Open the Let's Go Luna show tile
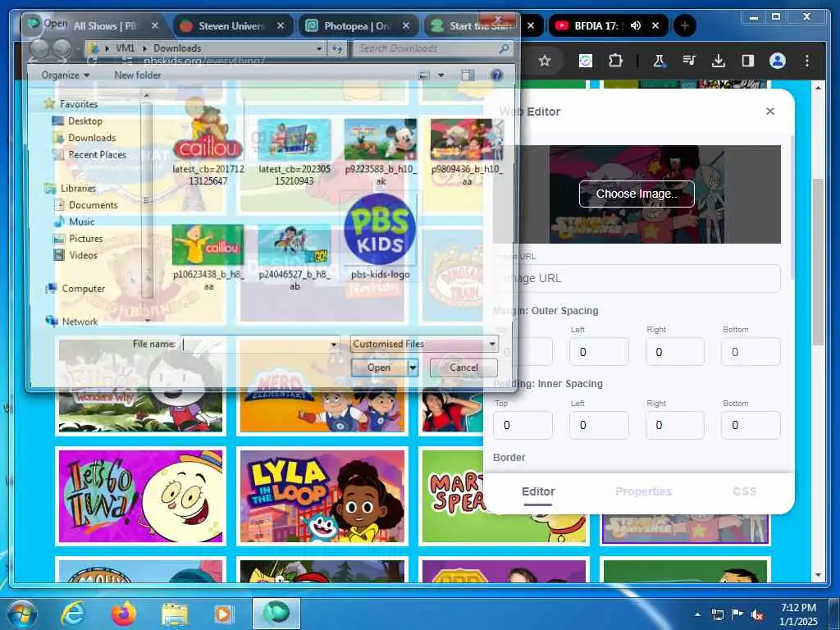This screenshot has width=840, height=630. pyautogui.click(x=141, y=496)
